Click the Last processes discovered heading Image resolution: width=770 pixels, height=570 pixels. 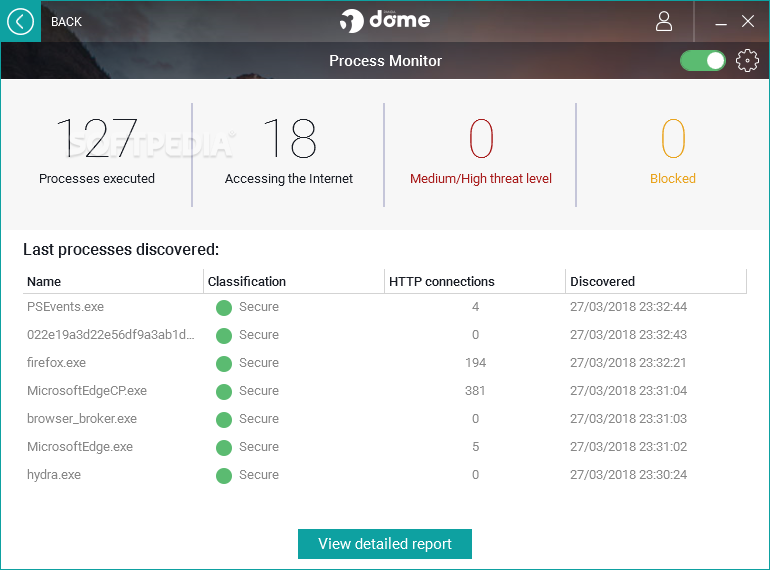coord(121,249)
